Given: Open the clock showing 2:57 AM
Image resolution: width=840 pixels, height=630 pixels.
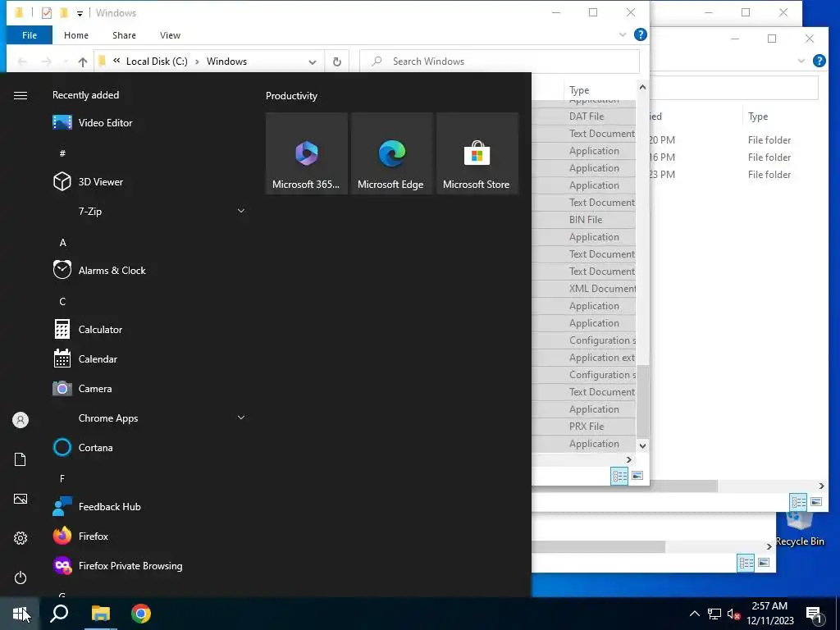Looking at the screenshot, I should tap(769, 614).
